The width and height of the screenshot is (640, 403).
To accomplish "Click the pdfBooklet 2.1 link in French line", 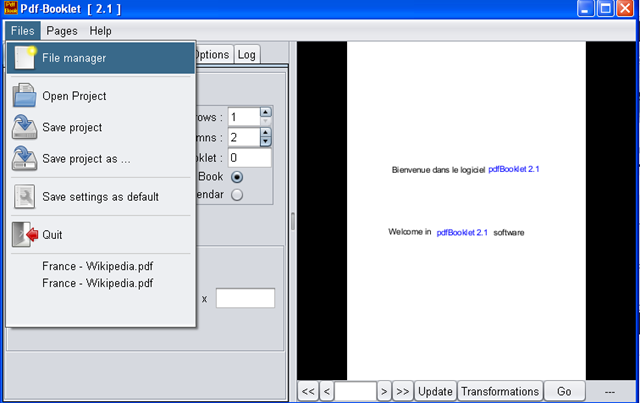I will click(x=513, y=169).
